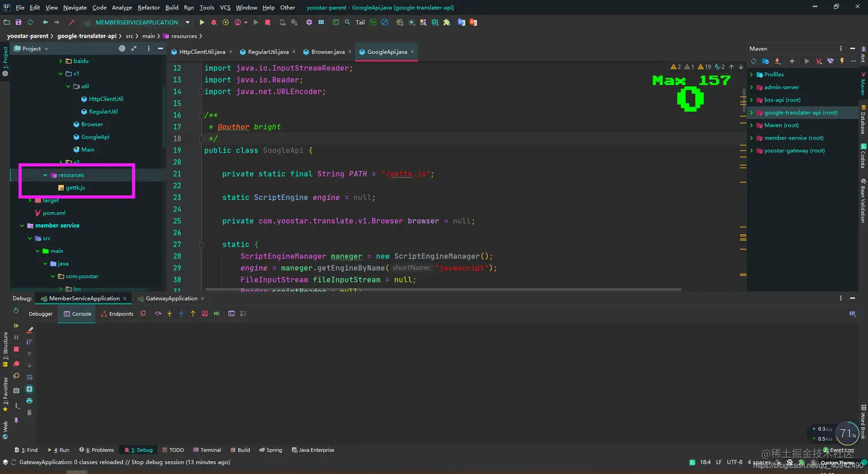Screen dimensions: 868x474
Task: Open the Analyze menu
Action: [122, 7]
